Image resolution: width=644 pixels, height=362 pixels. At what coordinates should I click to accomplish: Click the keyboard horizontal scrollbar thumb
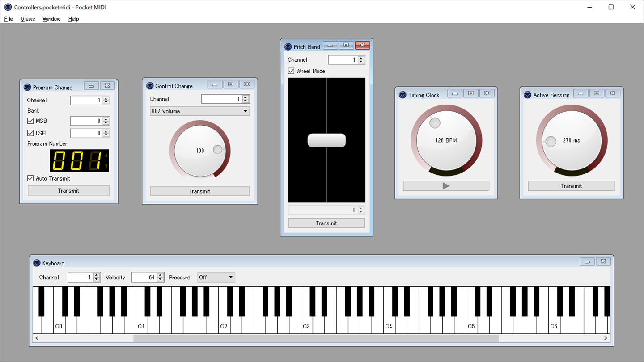pos(316,338)
